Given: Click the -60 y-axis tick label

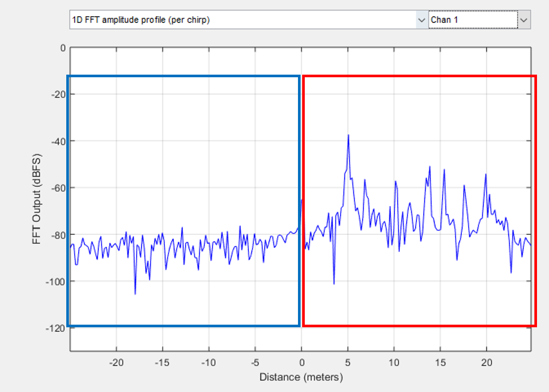Looking at the screenshot, I should (x=58, y=188).
